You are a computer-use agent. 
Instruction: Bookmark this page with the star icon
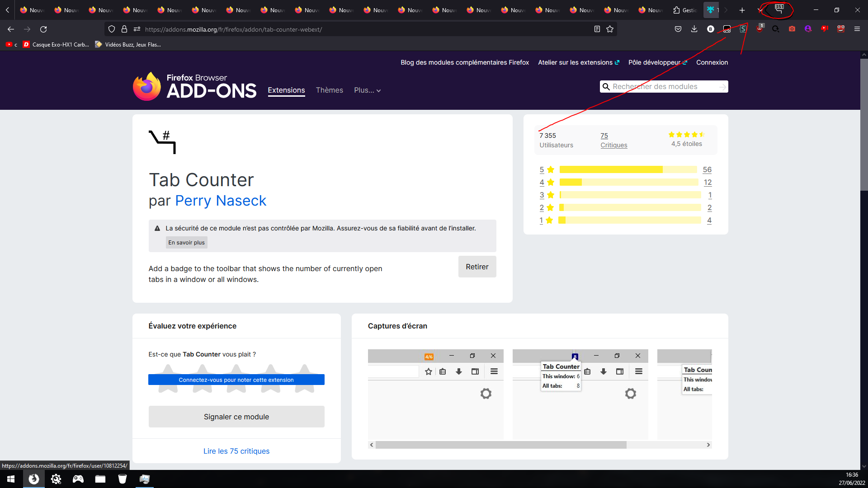click(x=610, y=29)
